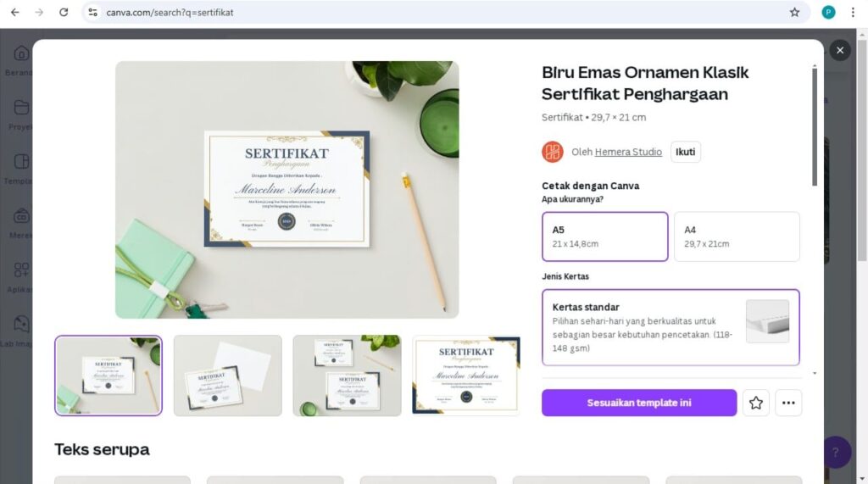Click the details panel scrollbar

(x=815, y=127)
